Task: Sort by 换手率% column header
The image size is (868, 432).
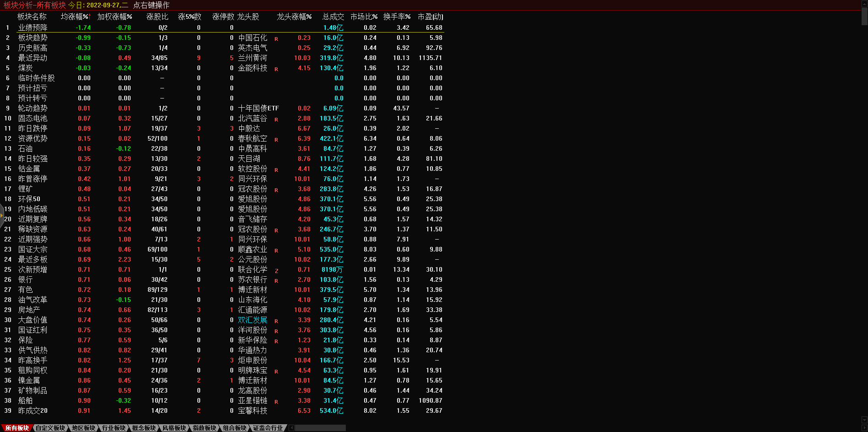Action: (x=397, y=16)
